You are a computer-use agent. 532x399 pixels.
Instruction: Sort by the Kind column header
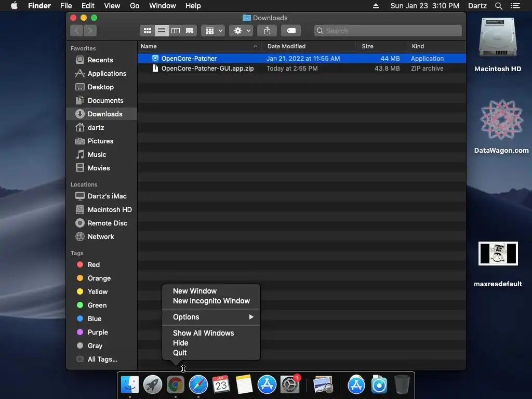pyautogui.click(x=436, y=46)
